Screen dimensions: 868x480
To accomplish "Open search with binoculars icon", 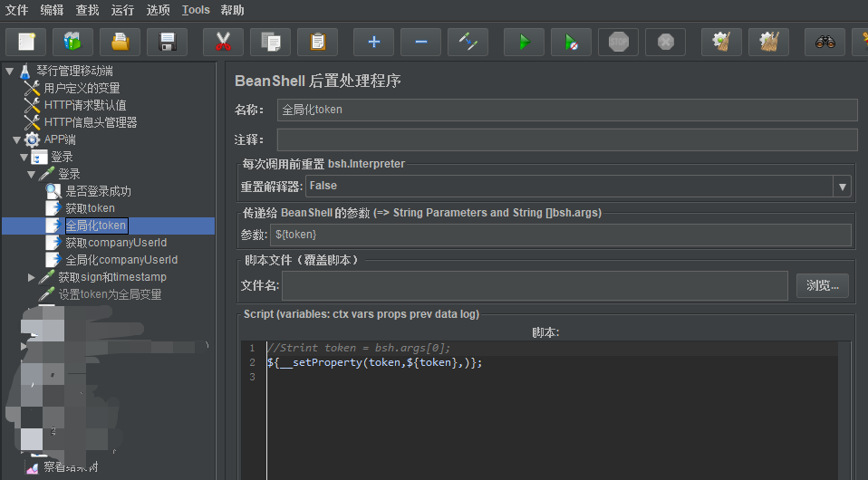I will click(x=825, y=42).
